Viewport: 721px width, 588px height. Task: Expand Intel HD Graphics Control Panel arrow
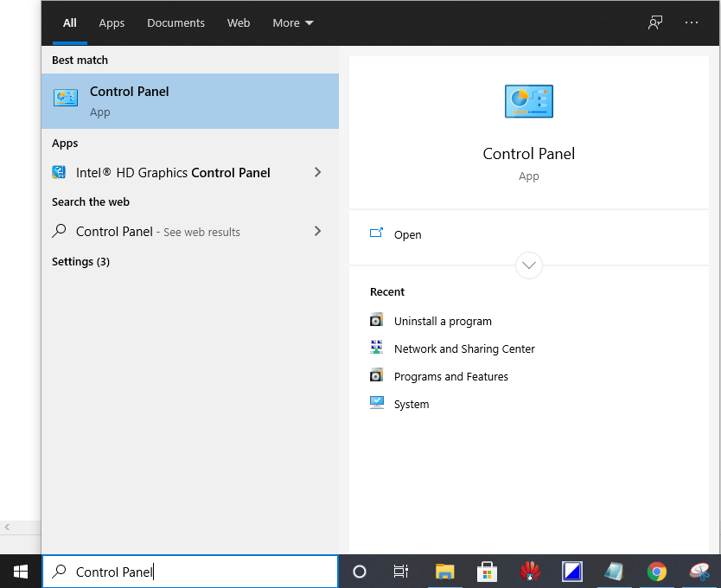point(318,173)
